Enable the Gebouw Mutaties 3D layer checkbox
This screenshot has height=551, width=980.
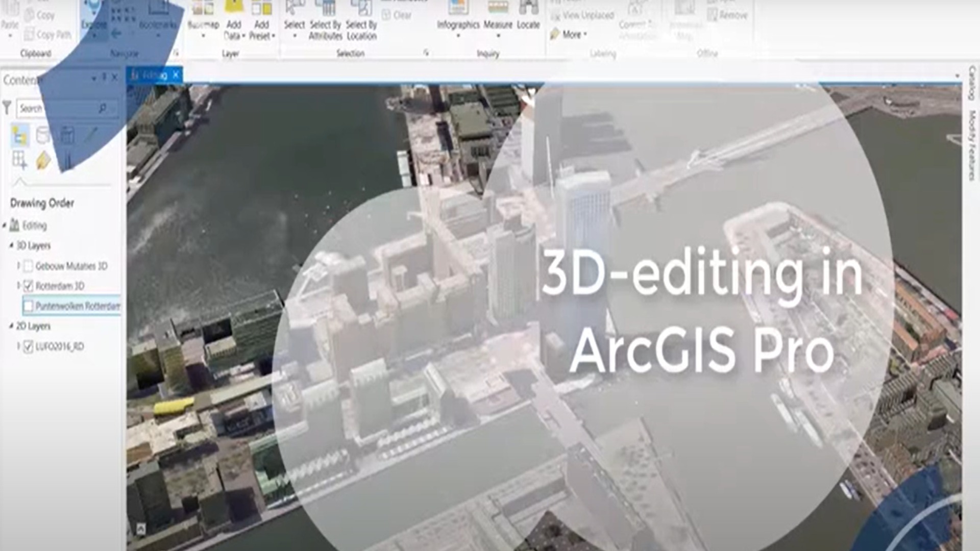[29, 266]
